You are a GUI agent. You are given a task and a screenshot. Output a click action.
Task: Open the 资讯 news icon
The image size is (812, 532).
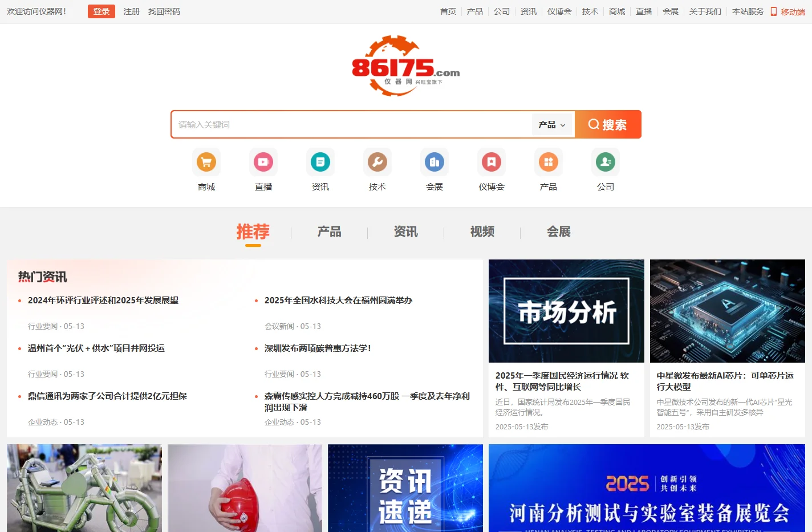click(320, 162)
